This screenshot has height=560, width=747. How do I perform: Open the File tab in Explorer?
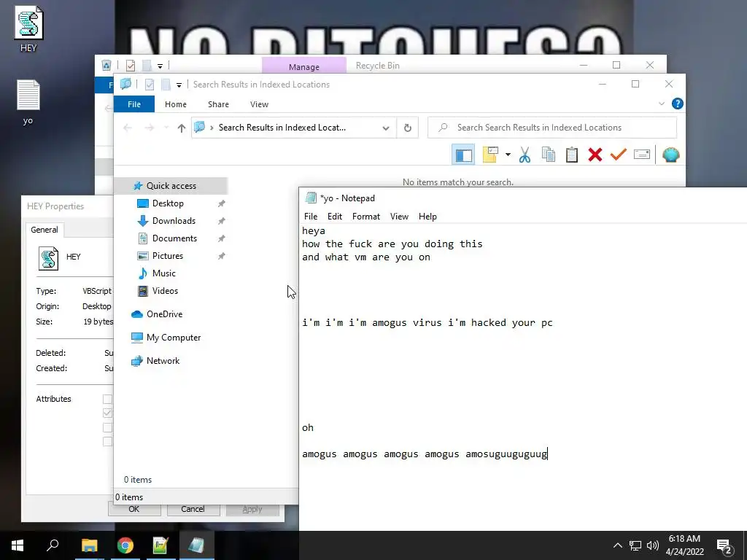pos(134,104)
